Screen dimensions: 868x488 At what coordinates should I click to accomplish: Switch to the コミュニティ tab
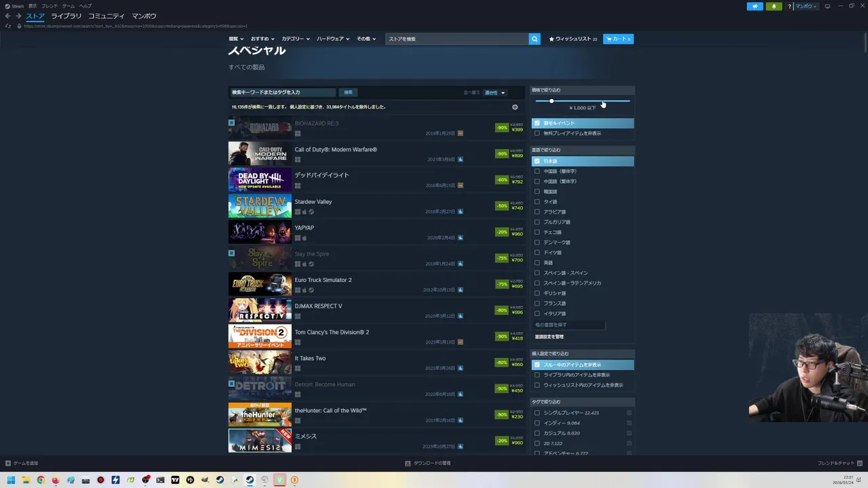pyautogui.click(x=106, y=16)
